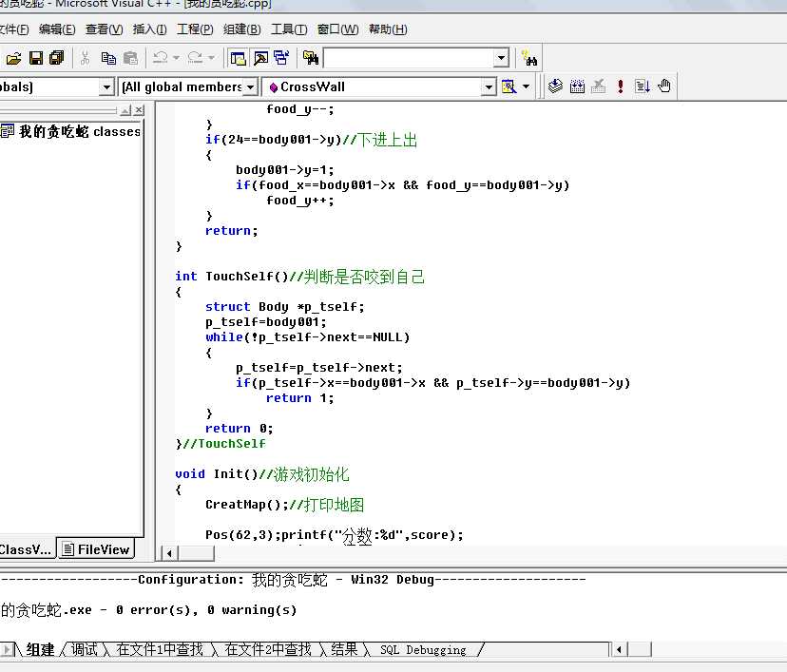Expand the class globals dropdown

(106, 87)
